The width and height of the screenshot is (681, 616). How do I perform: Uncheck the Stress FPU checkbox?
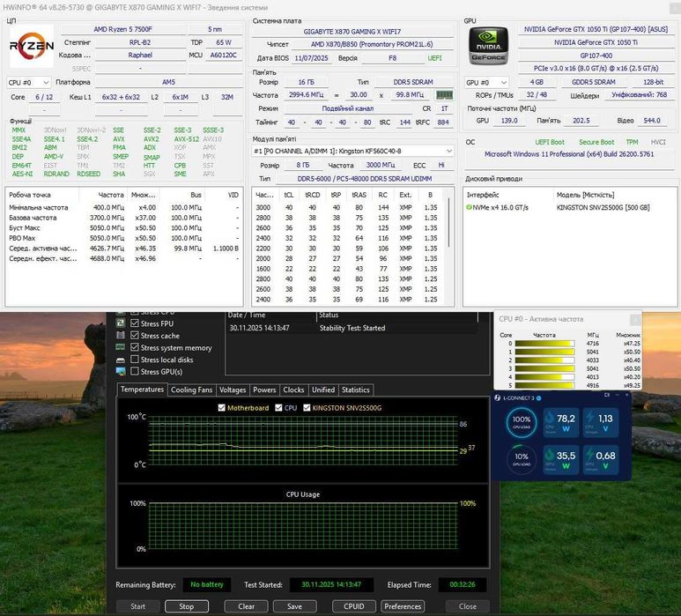135,323
